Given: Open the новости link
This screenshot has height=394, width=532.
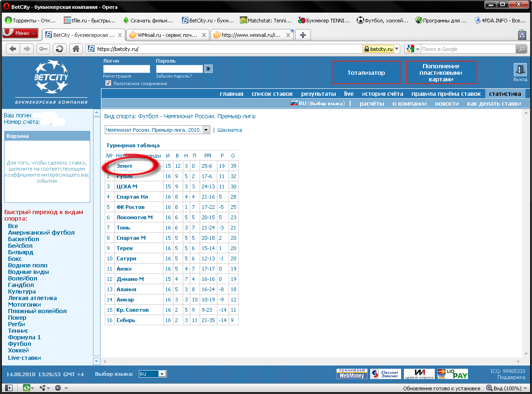Looking at the screenshot, I should (x=447, y=103).
